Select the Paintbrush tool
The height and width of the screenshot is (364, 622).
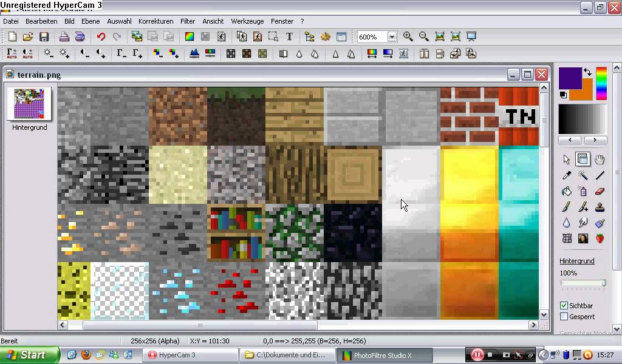[567, 207]
